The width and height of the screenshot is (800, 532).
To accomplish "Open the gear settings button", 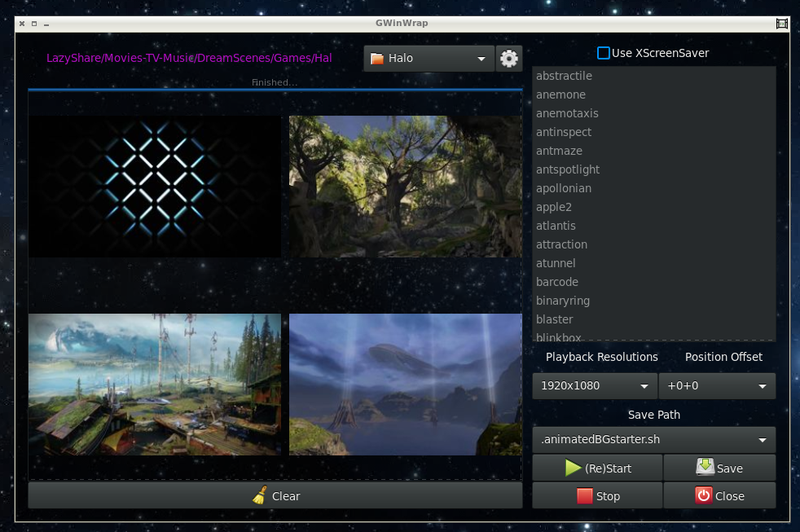I will (508, 58).
